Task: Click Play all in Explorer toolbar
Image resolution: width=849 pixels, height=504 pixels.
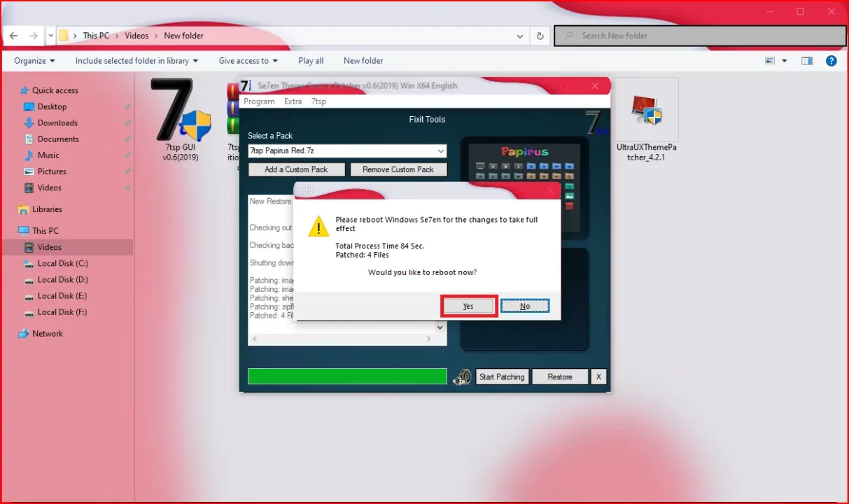Action: 311,61
